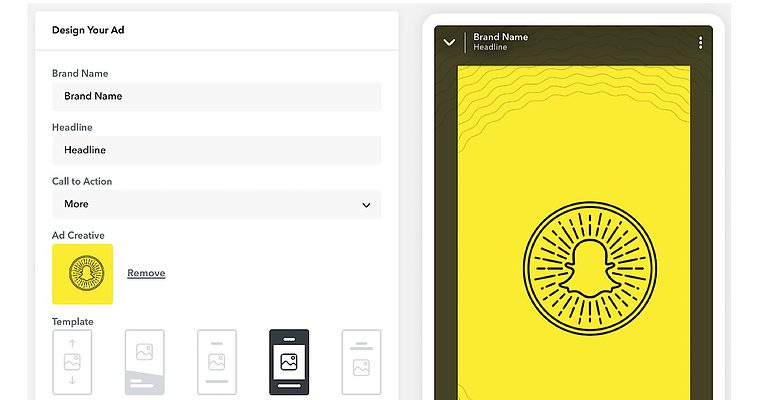Collapse the ad preview with the down chevron

[x=449, y=42]
